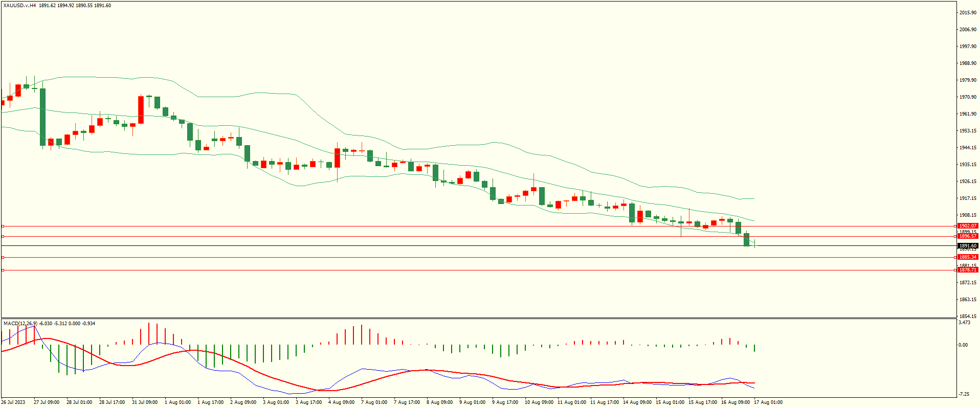
Task: Click the 17 Aug 01:00 time label
Action: point(768,402)
